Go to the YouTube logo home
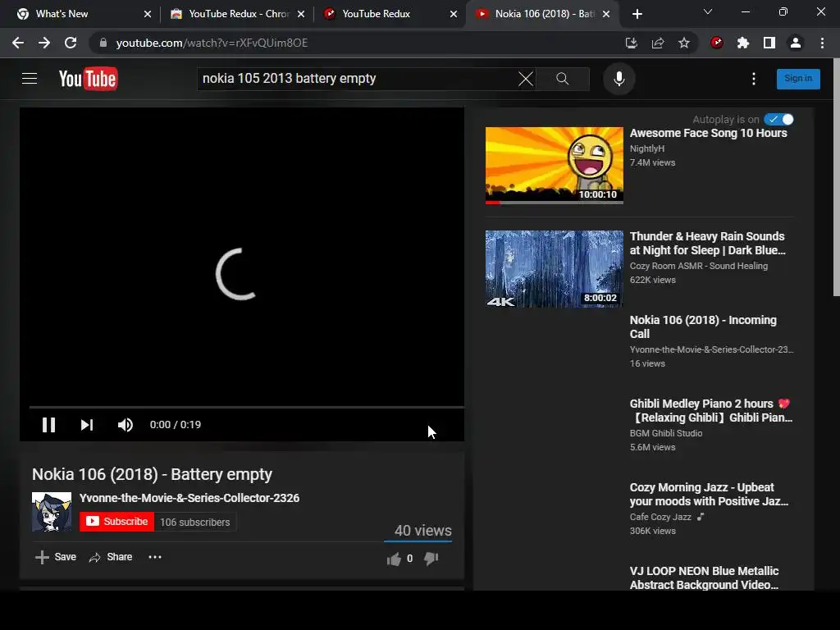The width and height of the screenshot is (840, 630). coord(89,79)
